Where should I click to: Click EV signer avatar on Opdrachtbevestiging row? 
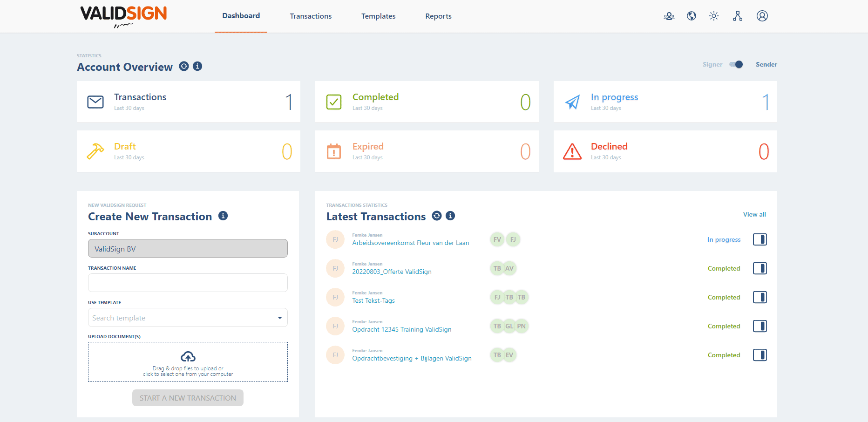tap(509, 355)
